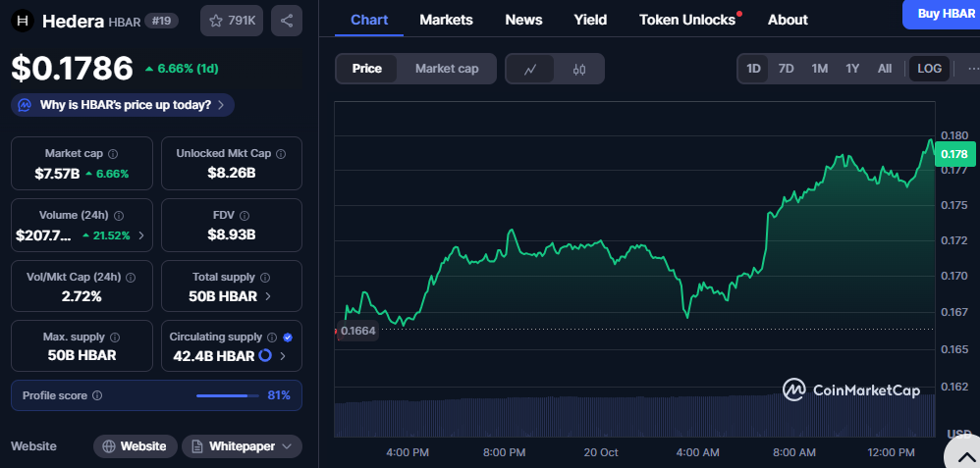Open the Token Unlocks tab

(x=686, y=20)
